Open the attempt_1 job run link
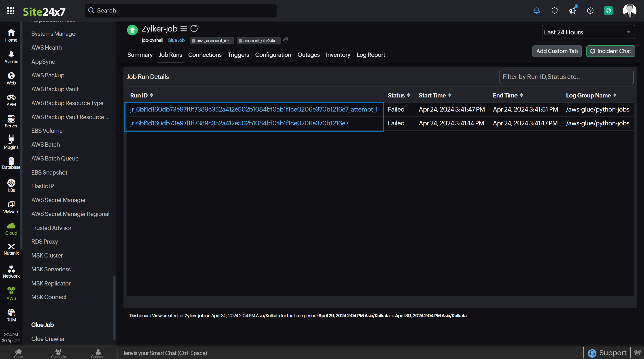The width and height of the screenshot is (644, 359). 254,109
